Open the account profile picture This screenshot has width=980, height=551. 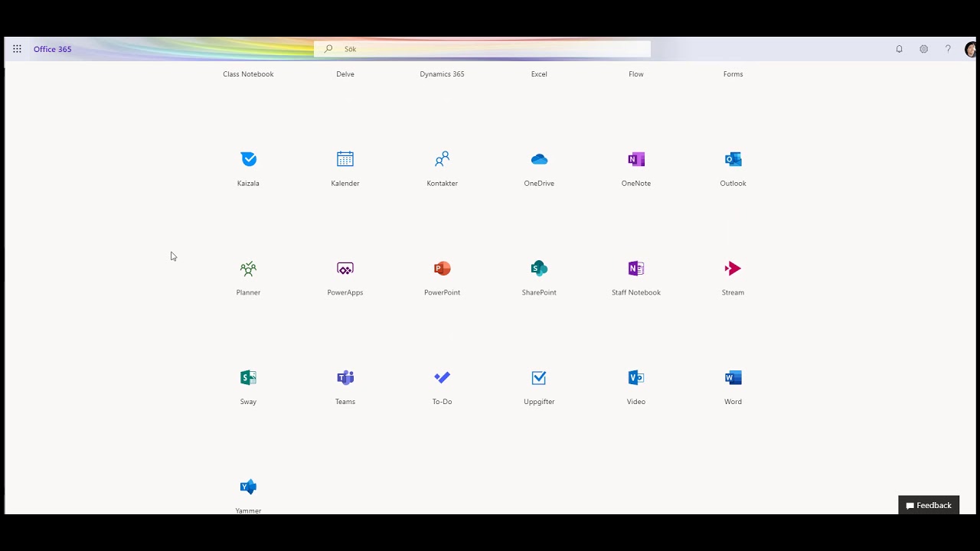tap(972, 49)
